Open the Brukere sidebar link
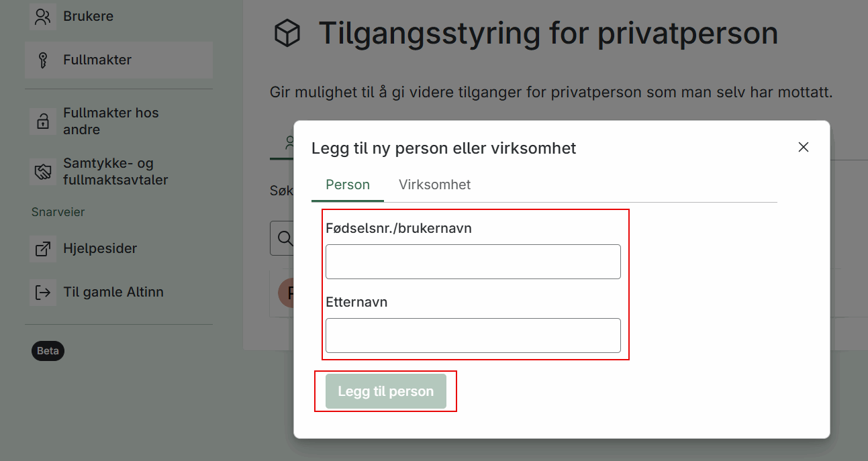868x461 pixels. tap(89, 16)
